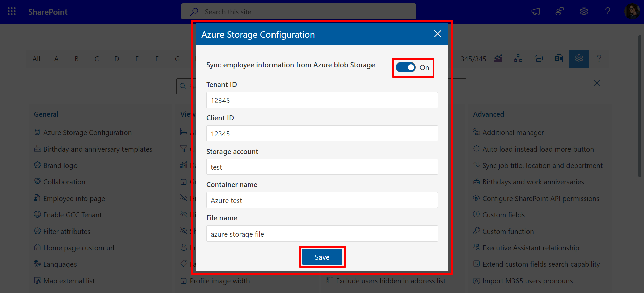Open Employee info page setting
644x293 pixels.
pos(74,199)
